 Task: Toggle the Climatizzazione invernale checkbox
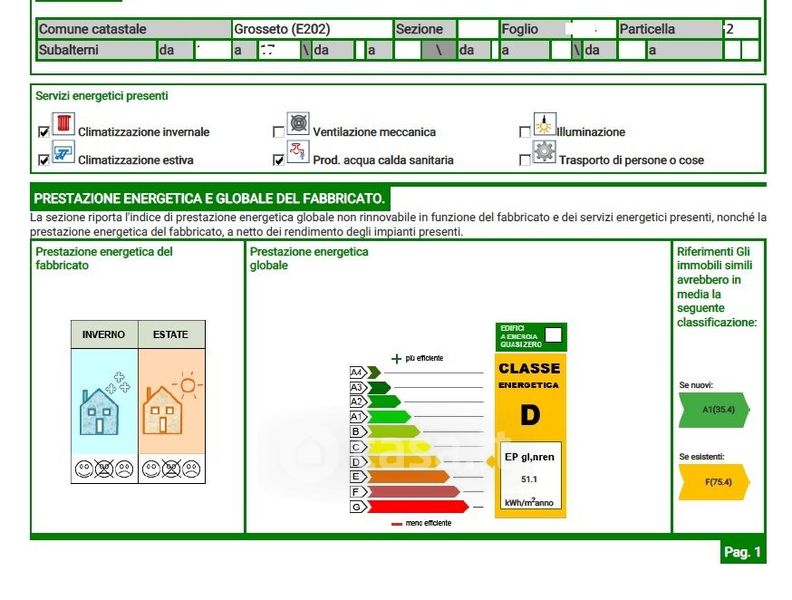point(43,132)
